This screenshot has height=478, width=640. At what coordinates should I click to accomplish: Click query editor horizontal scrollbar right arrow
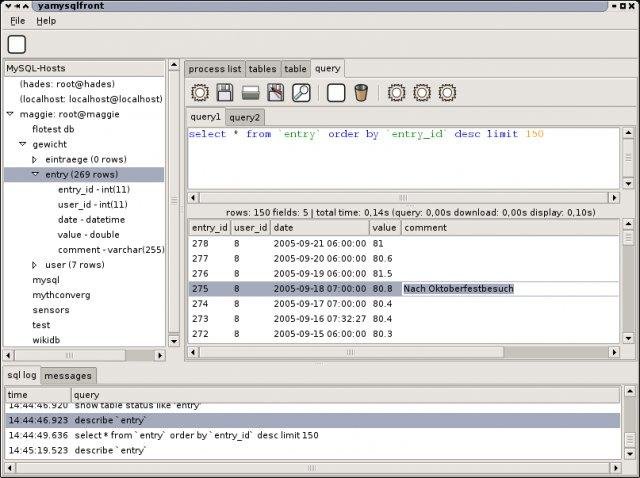614,198
